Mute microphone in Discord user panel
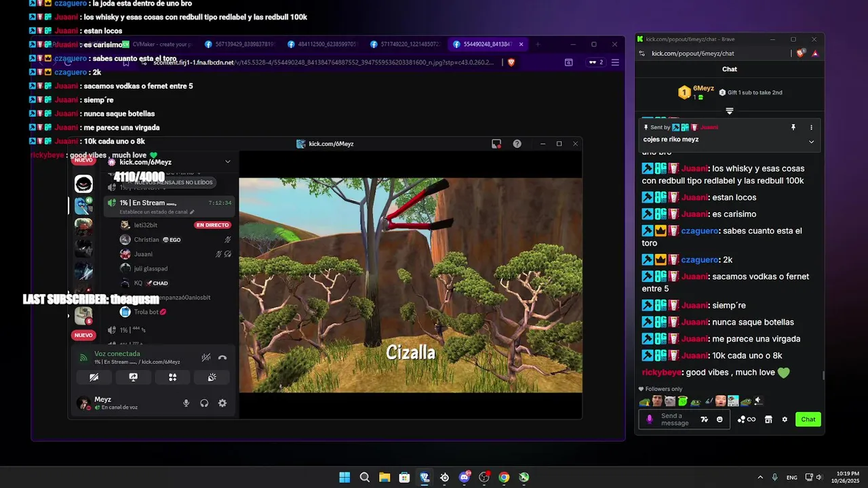Image resolution: width=868 pixels, height=488 pixels. (186, 403)
